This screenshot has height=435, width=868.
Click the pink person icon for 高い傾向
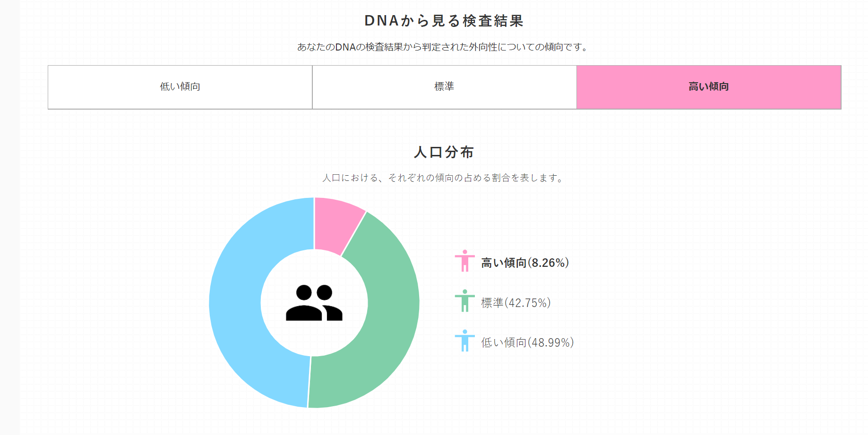click(x=465, y=261)
